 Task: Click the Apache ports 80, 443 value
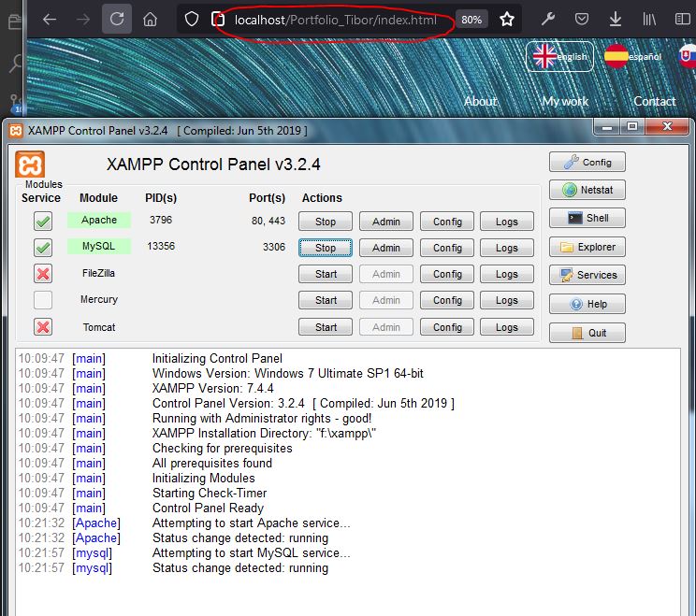pos(268,221)
